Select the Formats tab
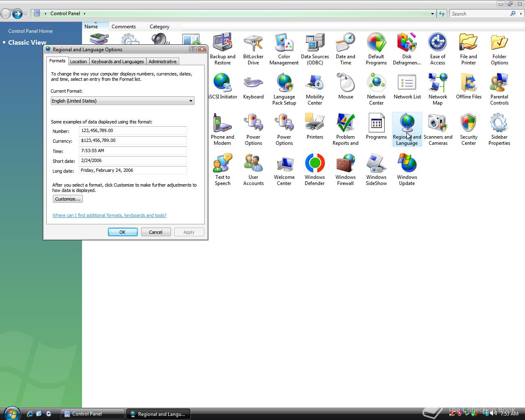This screenshot has width=525, height=420. point(57,61)
